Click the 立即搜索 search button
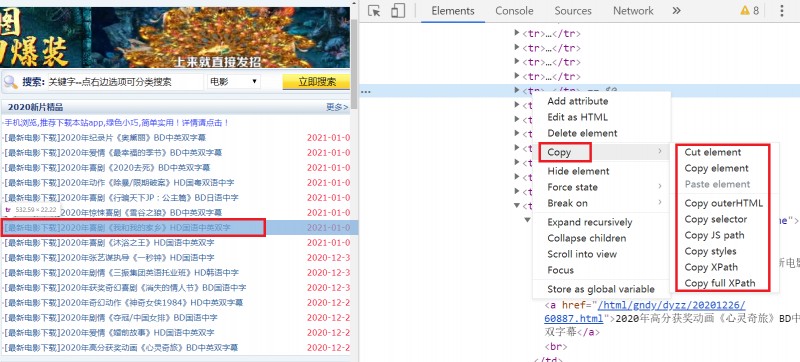The width and height of the screenshot is (800, 362). pyautogui.click(x=317, y=82)
